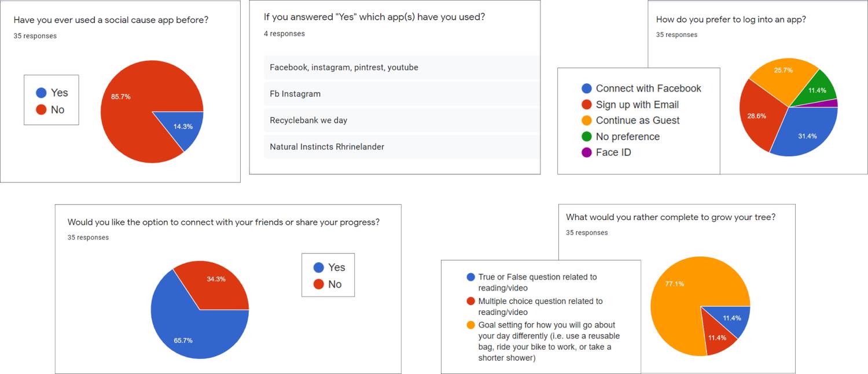Click the purple Face ID legend dot
Viewport: 868px width, 374px height.
(x=586, y=153)
